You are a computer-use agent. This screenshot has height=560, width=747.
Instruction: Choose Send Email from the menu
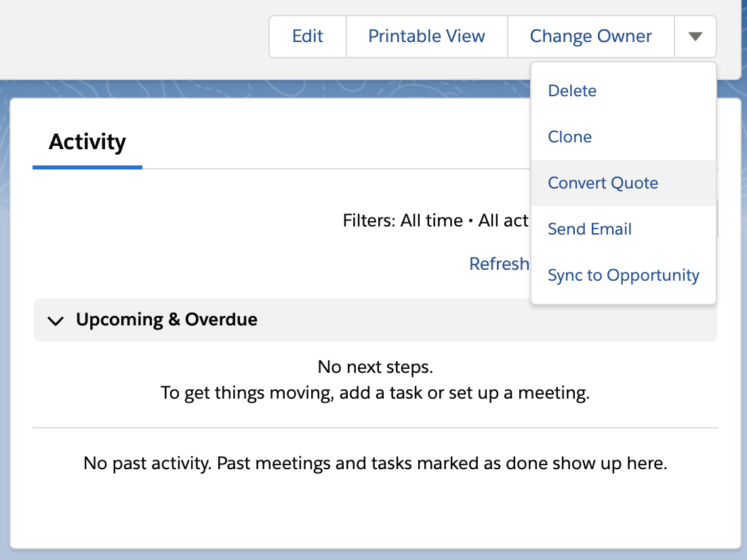point(590,229)
